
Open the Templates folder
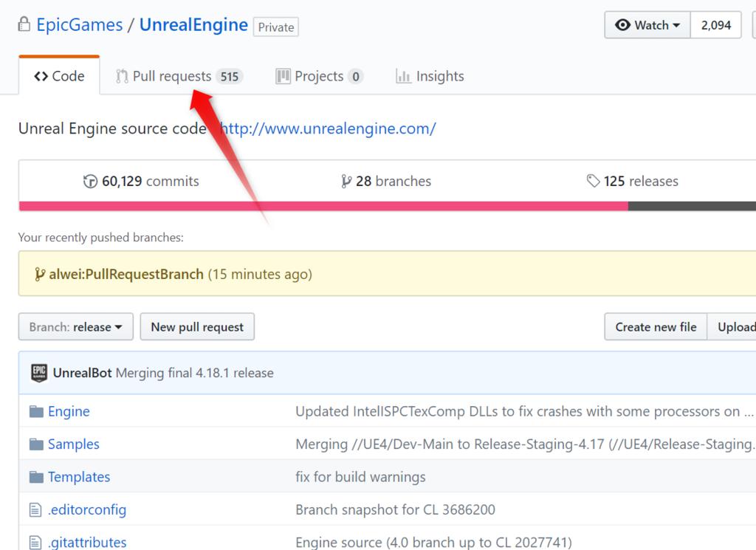79,477
